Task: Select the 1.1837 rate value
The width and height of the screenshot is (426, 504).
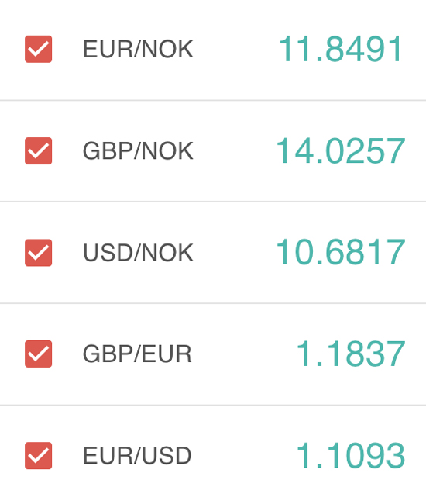Action: pyautogui.click(x=351, y=354)
